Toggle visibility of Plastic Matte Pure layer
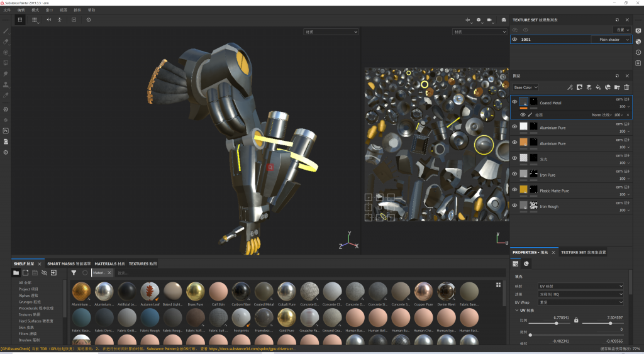The image size is (644, 354). click(x=514, y=190)
